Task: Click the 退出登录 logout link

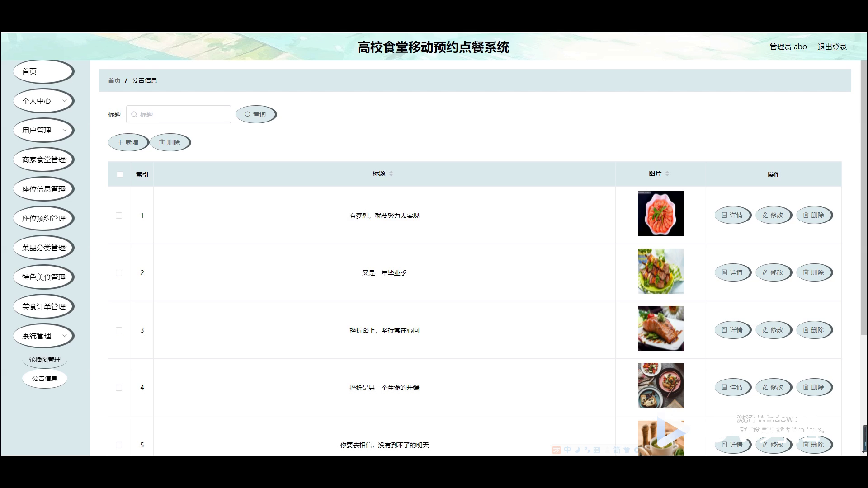Action: [x=832, y=47]
